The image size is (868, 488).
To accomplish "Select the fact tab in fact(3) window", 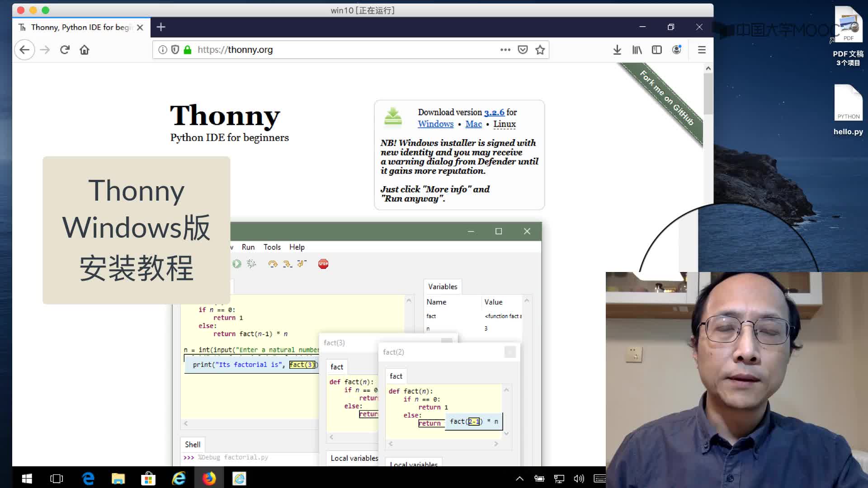I will [x=337, y=367].
